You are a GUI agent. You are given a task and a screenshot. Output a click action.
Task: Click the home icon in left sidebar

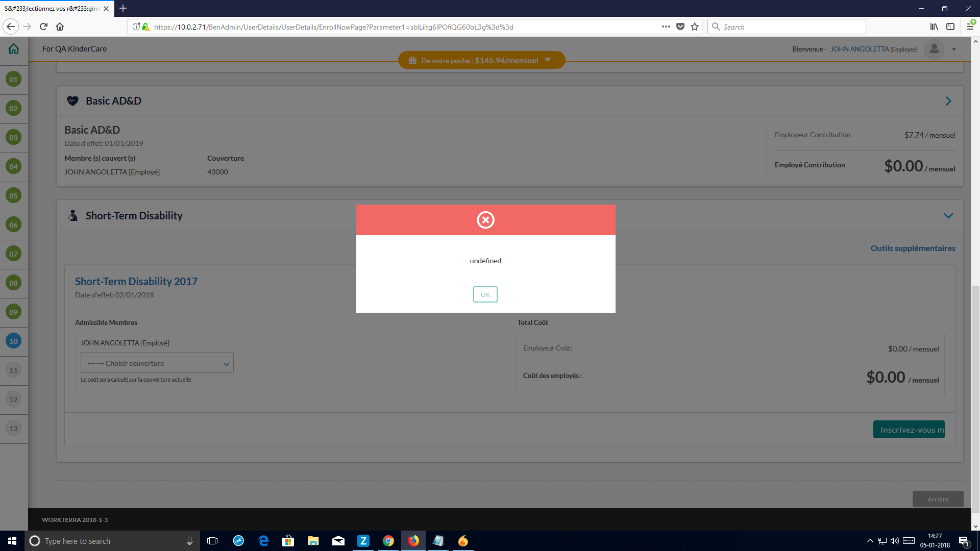(x=14, y=49)
